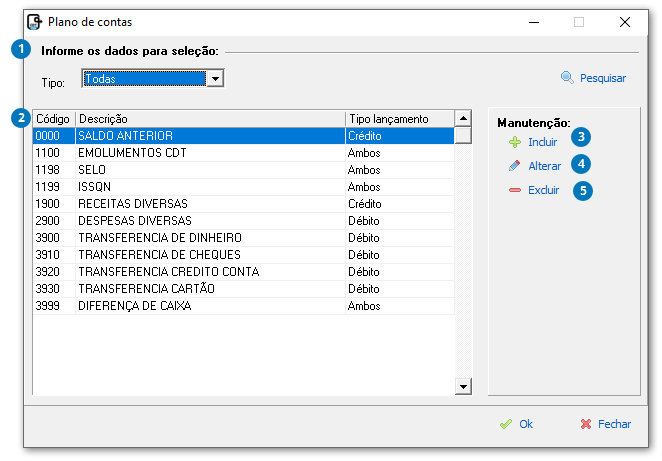Click the Plano de contas title bar icon
The image size is (662, 461).
34,21
